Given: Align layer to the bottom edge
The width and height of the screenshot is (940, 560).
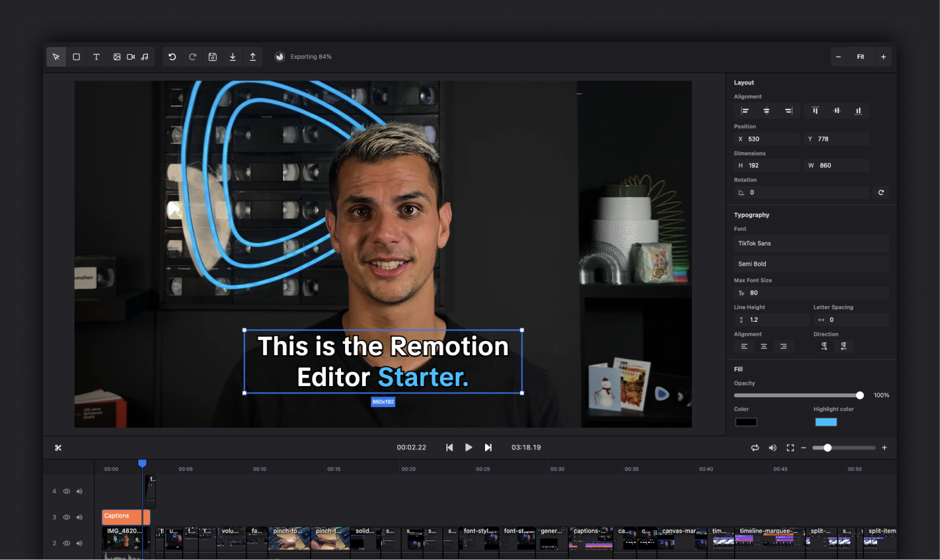Looking at the screenshot, I should [x=858, y=111].
